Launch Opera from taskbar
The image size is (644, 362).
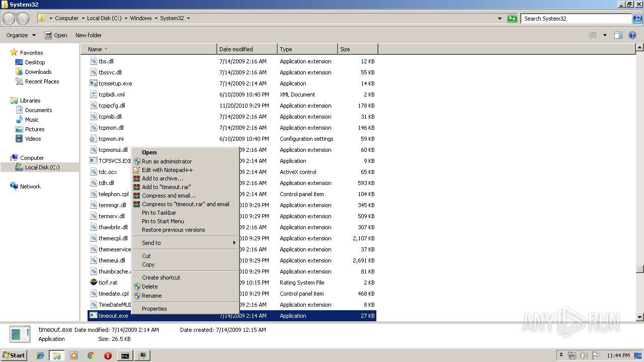click(x=108, y=355)
